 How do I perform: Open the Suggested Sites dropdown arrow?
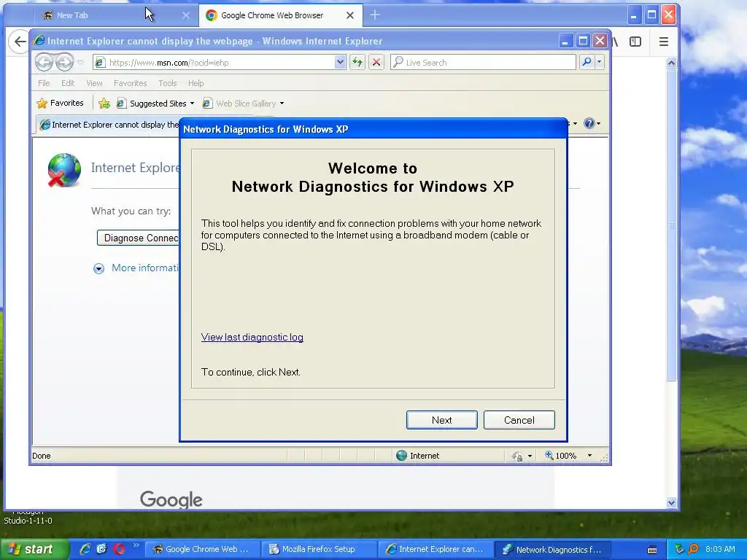click(192, 104)
